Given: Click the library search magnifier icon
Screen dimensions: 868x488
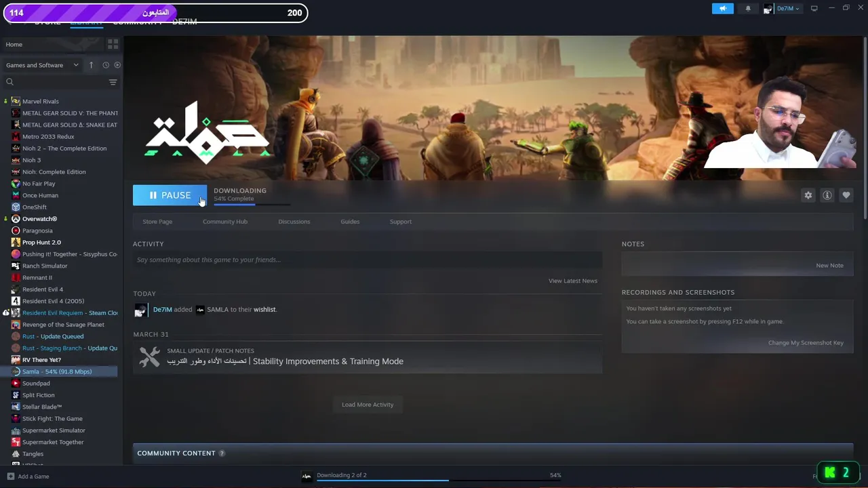Looking at the screenshot, I should tap(9, 82).
